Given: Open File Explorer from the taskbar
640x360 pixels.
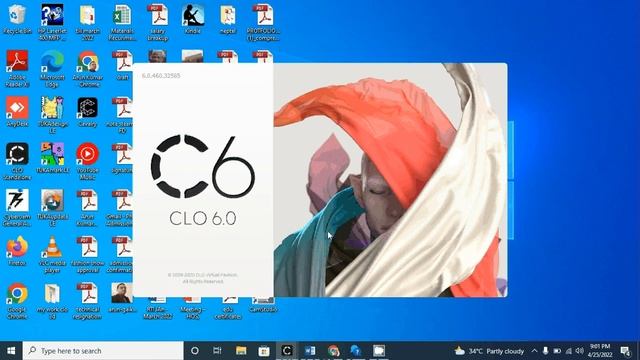Looking at the screenshot, I should (x=241, y=351).
